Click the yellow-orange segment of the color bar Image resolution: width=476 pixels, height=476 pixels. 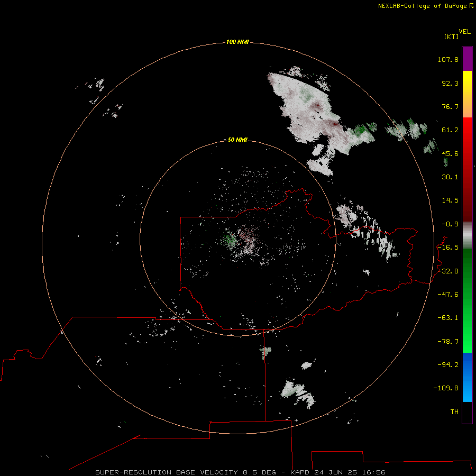point(467,94)
